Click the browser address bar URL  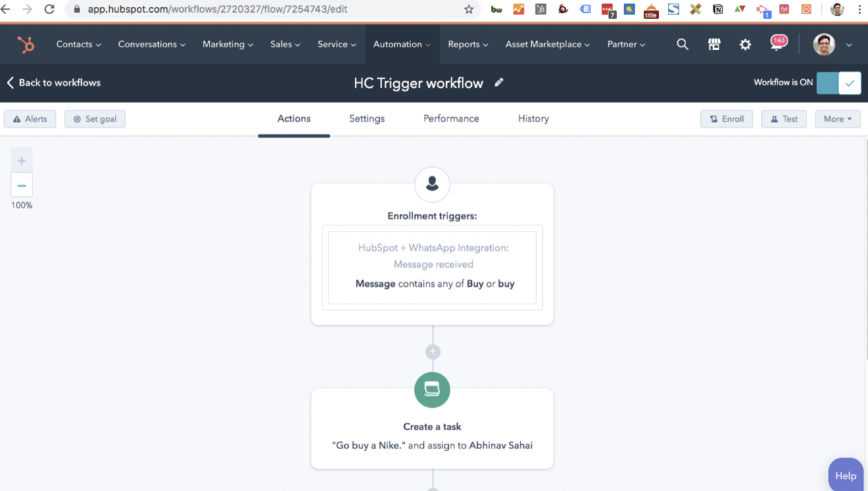point(218,9)
